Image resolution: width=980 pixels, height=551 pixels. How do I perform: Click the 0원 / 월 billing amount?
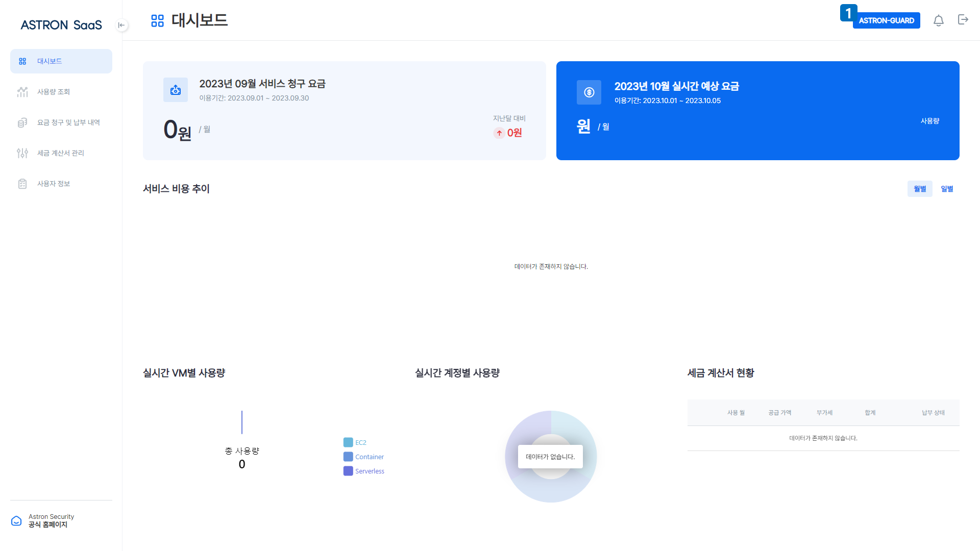coord(187,130)
